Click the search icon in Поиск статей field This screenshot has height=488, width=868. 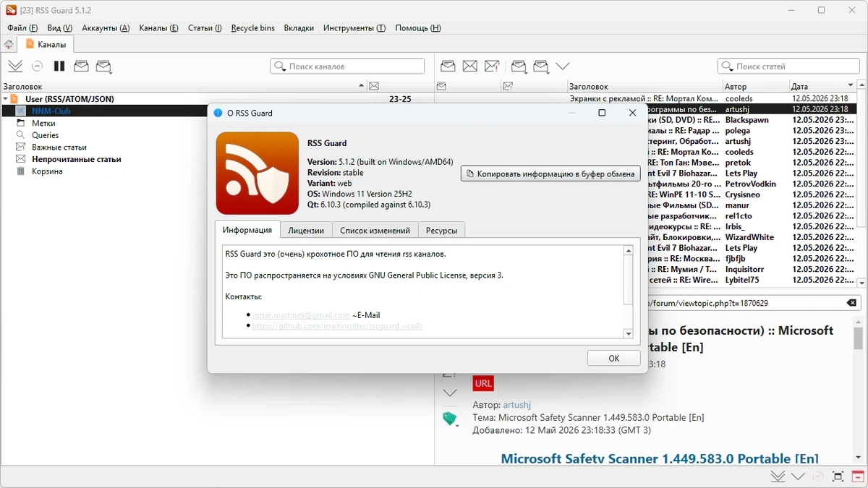[x=728, y=67]
